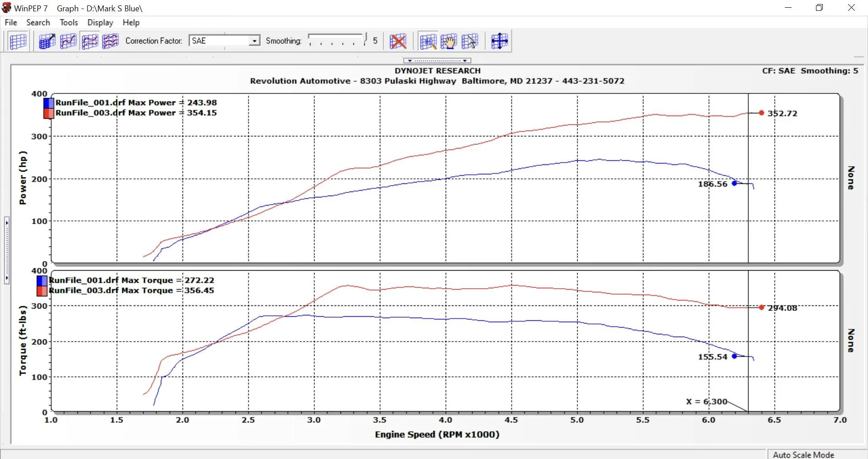Click the 'CF: SAE Smoothing: 5' graph header

[810, 71]
